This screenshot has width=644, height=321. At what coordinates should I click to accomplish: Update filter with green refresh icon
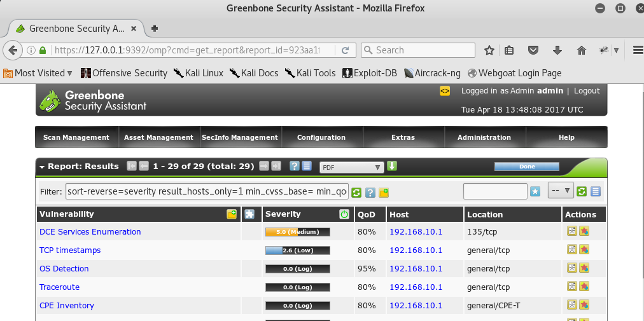tap(356, 192)
